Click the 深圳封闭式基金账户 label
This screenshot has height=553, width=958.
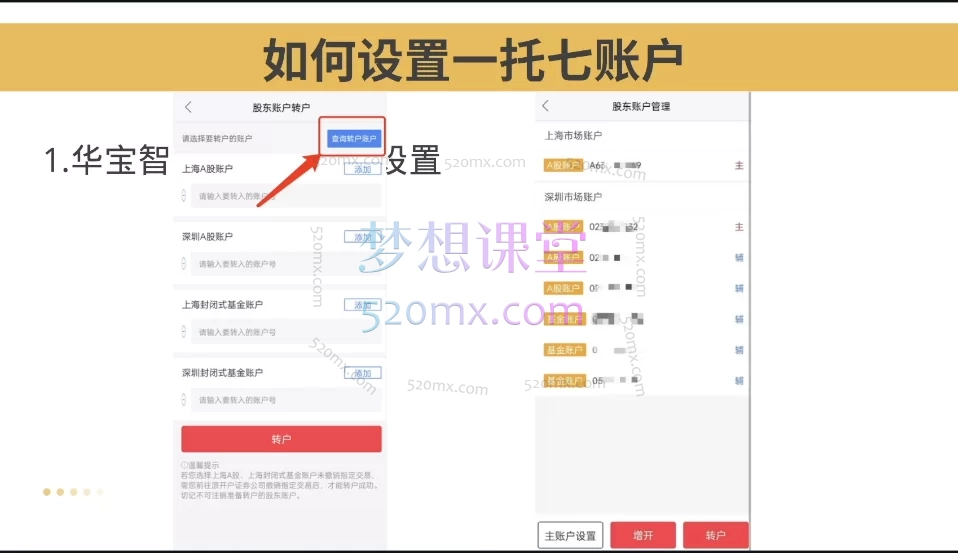pyautogui.click(x=222, y=372)
